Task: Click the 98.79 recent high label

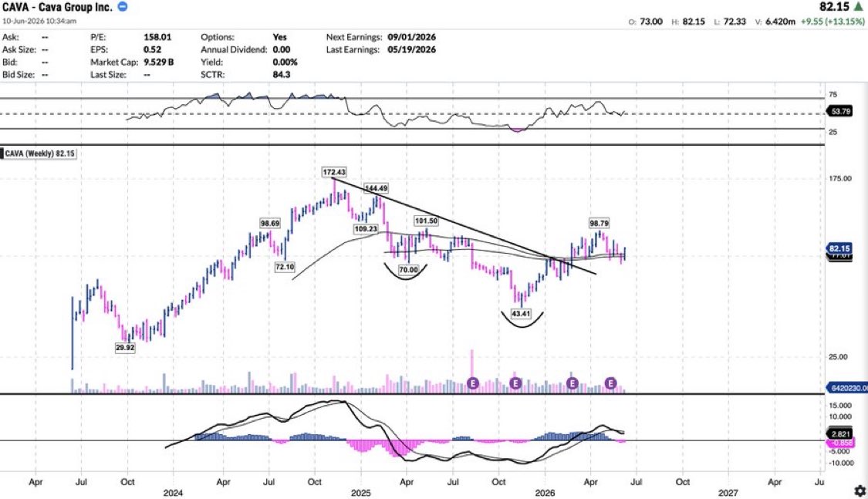Action: [599, 223]
